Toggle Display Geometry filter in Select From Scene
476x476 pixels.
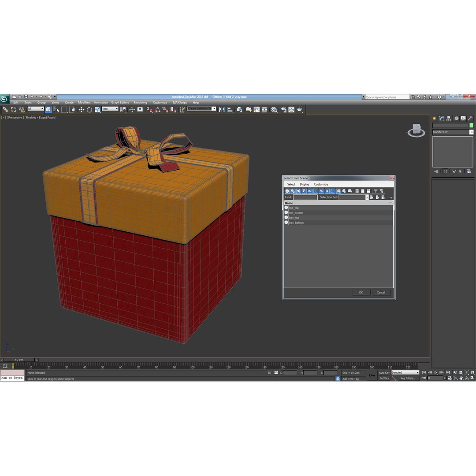pyautogui.click(x=287, y=191)
